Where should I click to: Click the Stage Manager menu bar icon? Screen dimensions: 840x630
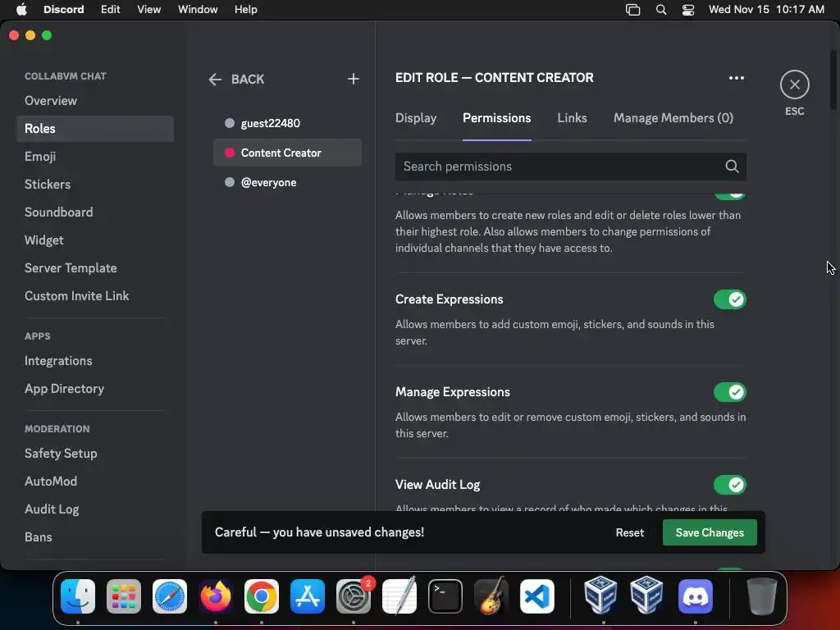point(632,10)
